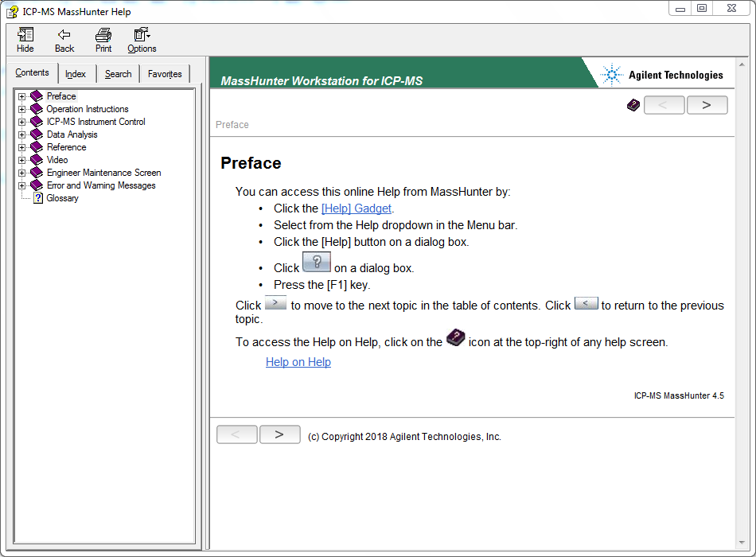
Task: Open the [Help] Gadget link
Action: click(x=357, y=208)
